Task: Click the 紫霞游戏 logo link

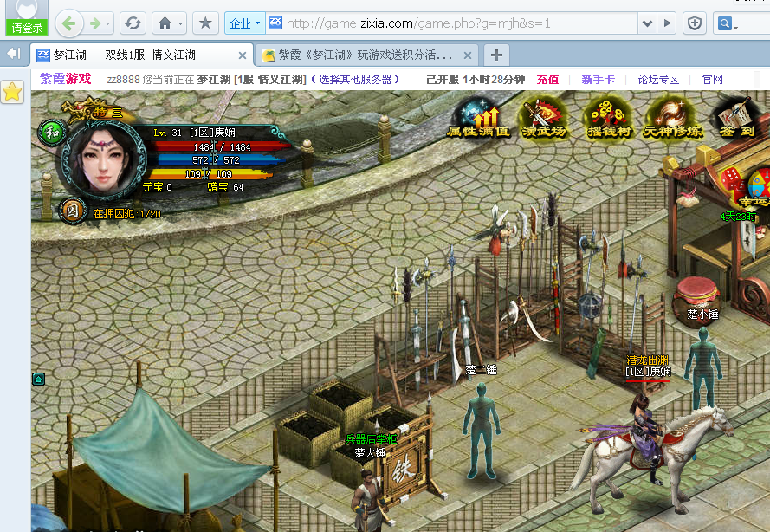Action: coord(65,79)
